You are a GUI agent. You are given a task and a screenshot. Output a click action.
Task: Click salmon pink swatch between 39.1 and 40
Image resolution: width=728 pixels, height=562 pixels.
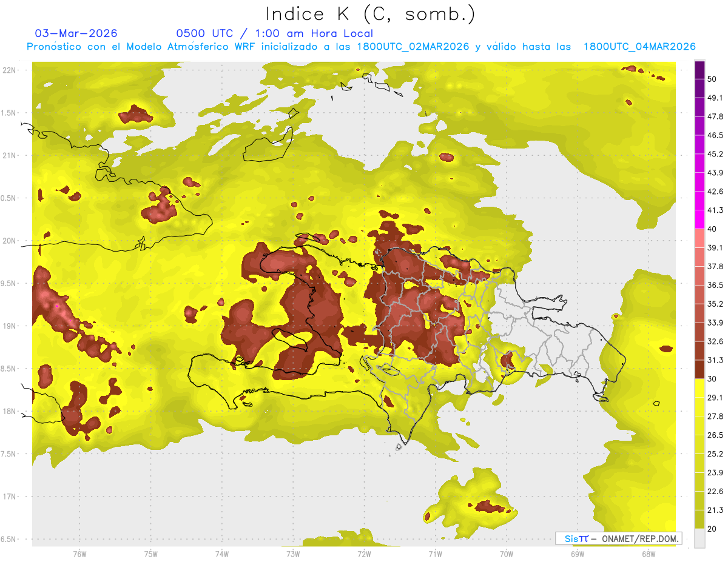pos(699,239)
